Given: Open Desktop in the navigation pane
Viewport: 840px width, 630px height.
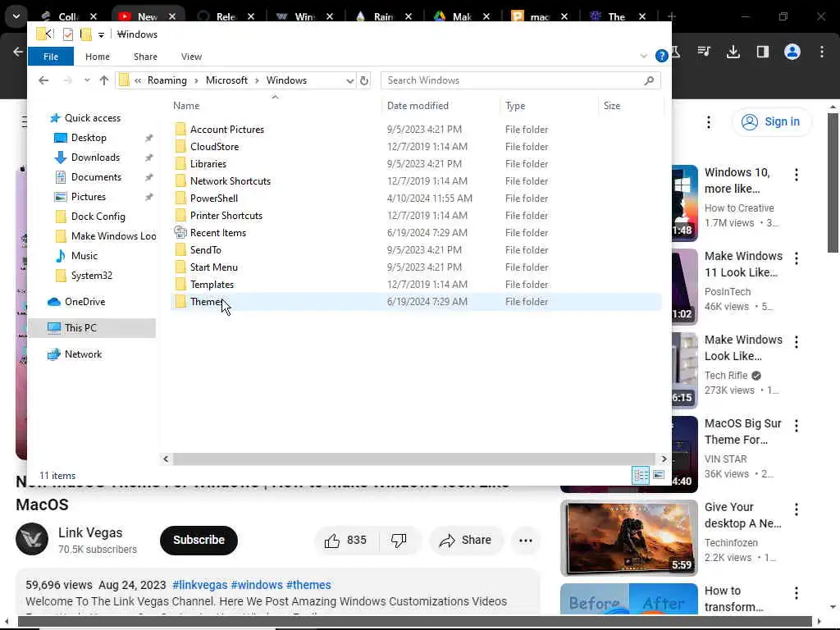Looking at the screenshot, I should pos(89,138).
